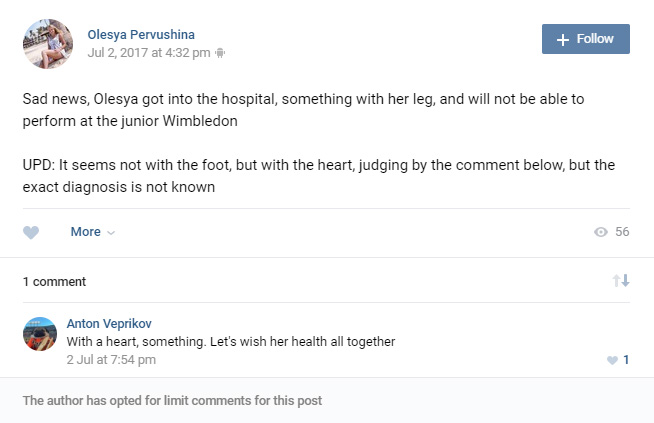Open Olesya Pervushina's profile picture
Screen dimensions: 654x423
(48, 44)
